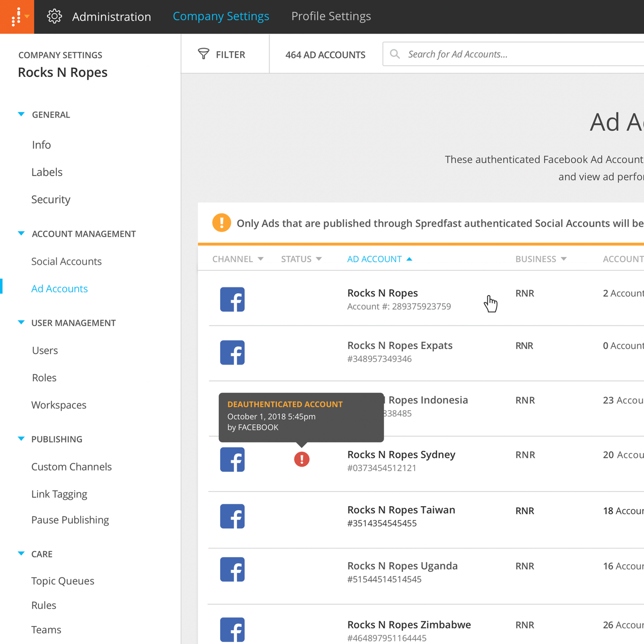Sort by the Business column

(541, 259)
